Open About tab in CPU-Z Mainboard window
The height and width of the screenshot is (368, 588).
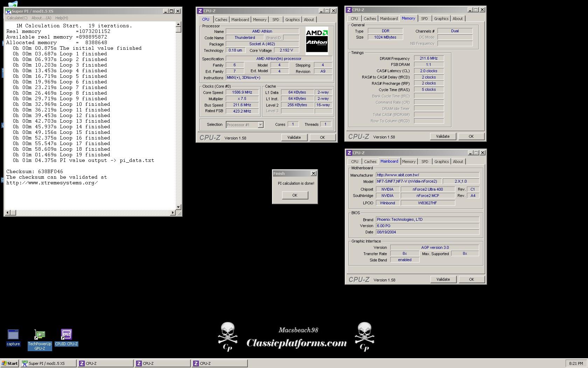(458, 162)
